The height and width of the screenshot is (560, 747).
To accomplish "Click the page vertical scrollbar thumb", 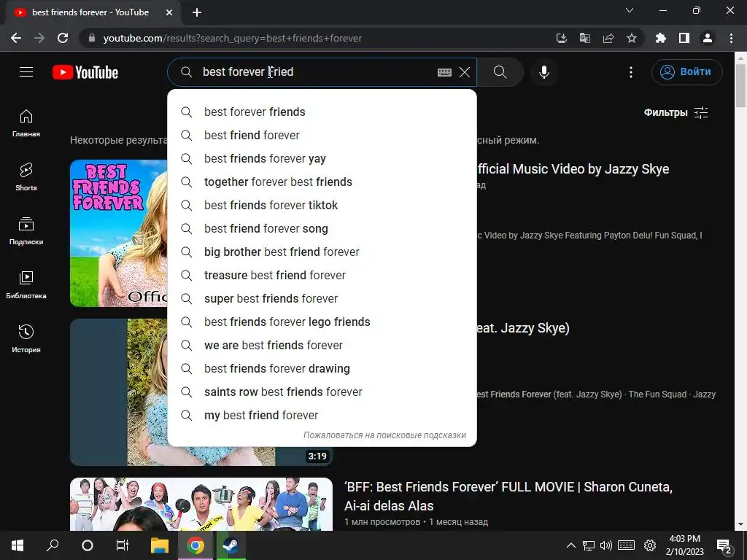I will point(741,86).
